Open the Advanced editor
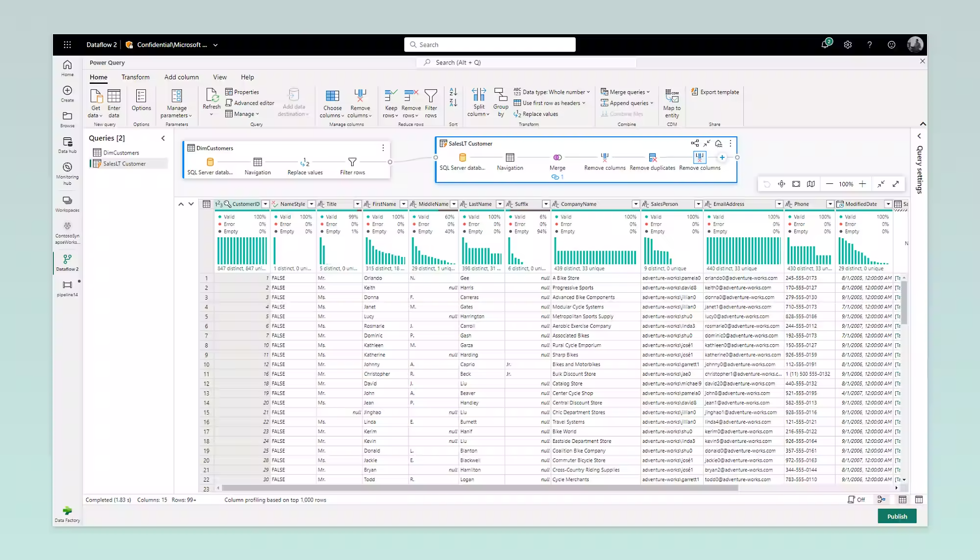 pyautogui.click(x=250, y=103)
